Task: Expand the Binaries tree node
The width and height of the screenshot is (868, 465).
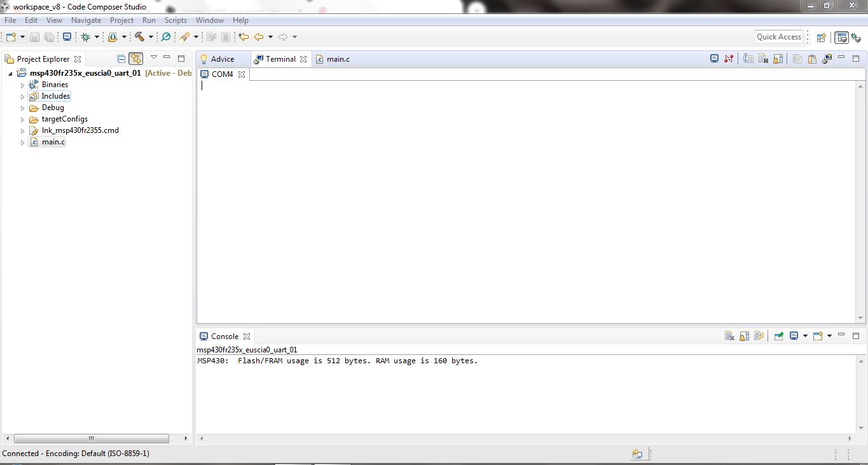Action: (x=22, y=85)
